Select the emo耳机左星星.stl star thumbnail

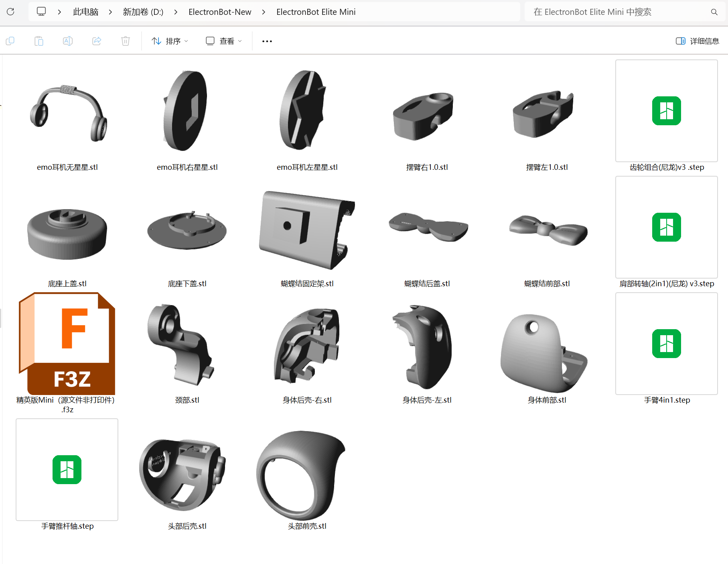coord(303,111)
